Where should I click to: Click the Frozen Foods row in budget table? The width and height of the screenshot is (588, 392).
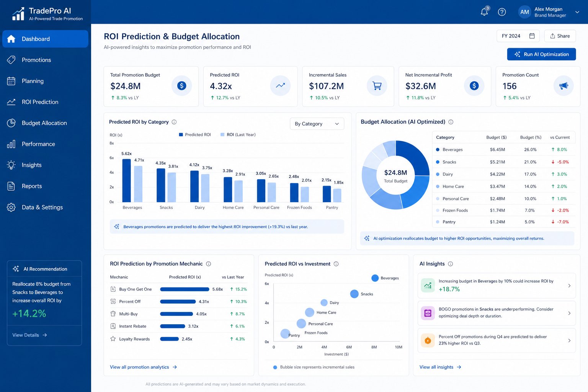click(503, 211)
